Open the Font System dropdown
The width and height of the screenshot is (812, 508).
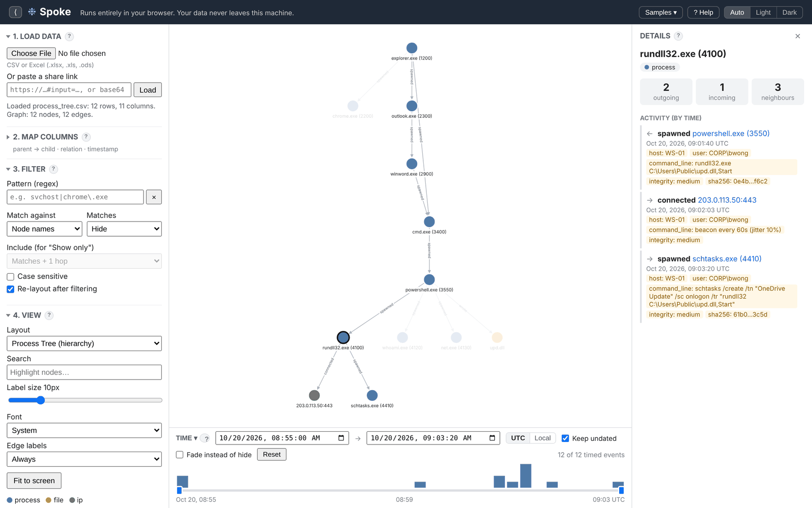point(84,430)
